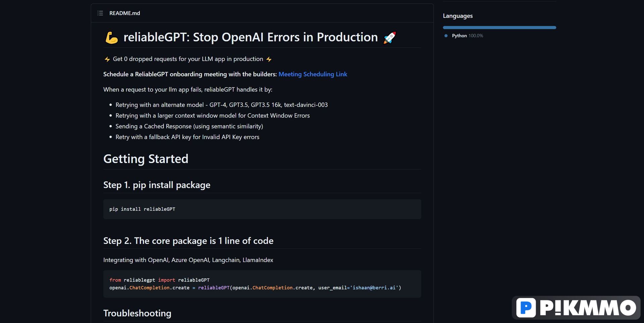The width and height of the screenshot is (644, 323).
Task: Click the lightning emoji after 'in production'
Action: (269, 59)
